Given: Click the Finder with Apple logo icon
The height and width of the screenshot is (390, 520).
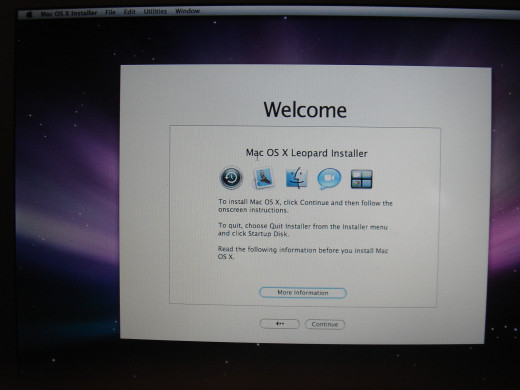Looking at the screenshot, I should [296, 178].
